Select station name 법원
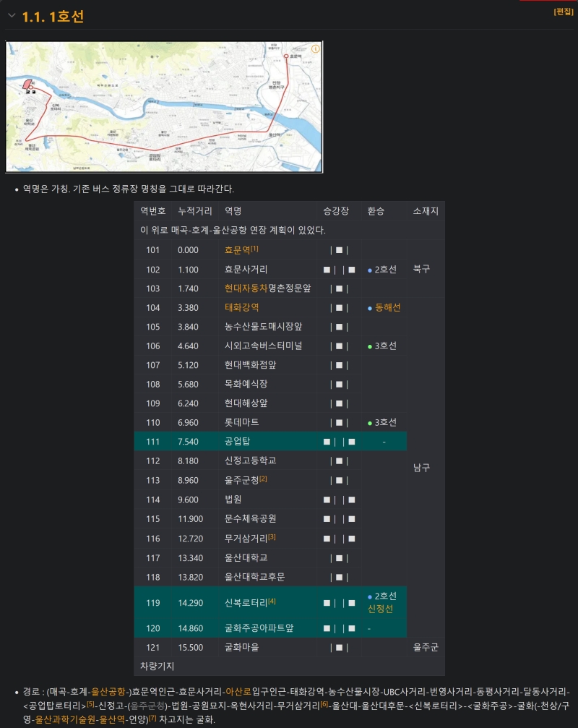The height and width of the screenshot is (728, 578). coord(233,500)
